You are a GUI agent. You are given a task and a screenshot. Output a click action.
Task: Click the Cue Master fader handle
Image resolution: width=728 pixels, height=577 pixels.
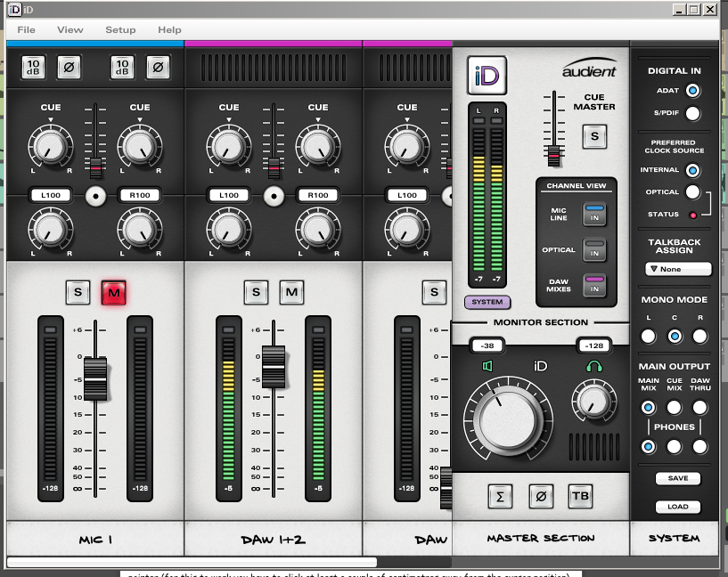pyautogui.click(x=554, y=156)
